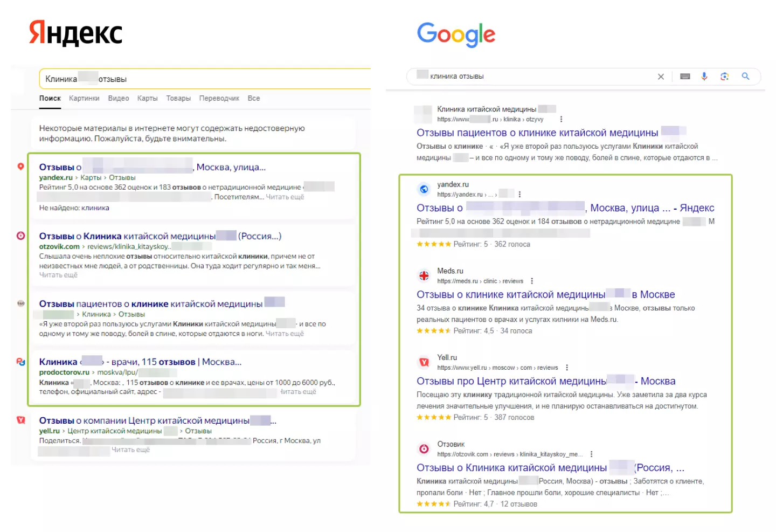Open Meds.ru reviews link в Москве

pos(545,294)
